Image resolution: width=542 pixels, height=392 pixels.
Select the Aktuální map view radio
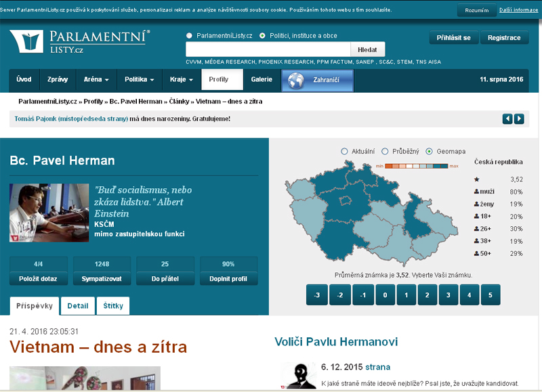(x=344, y=152)
